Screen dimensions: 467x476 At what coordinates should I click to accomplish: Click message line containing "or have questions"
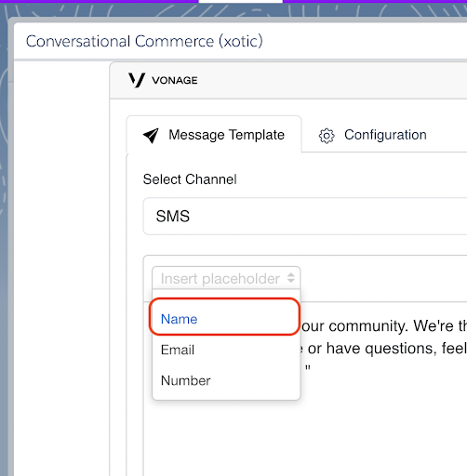tap(384, 349)
